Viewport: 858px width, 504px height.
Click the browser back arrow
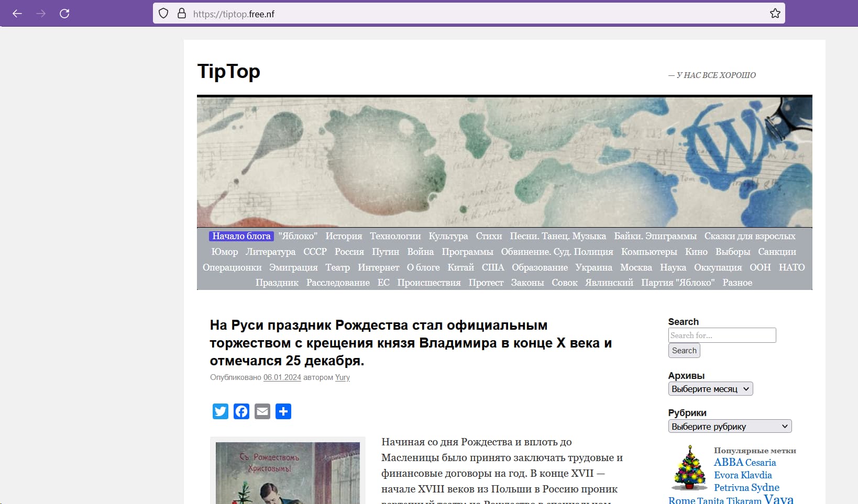coord(17,14)
